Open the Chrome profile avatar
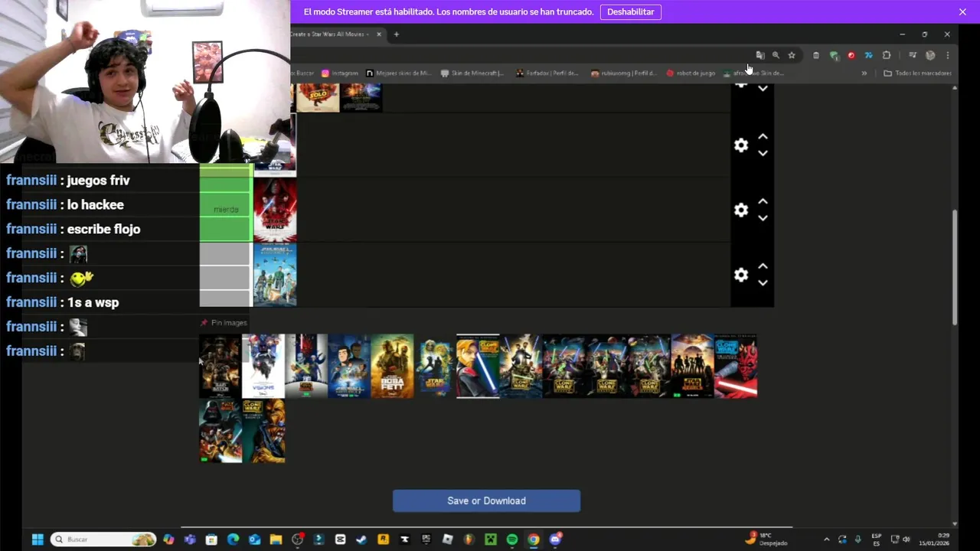Viewport: 980px width, 551px height. [x=930, y=55]
